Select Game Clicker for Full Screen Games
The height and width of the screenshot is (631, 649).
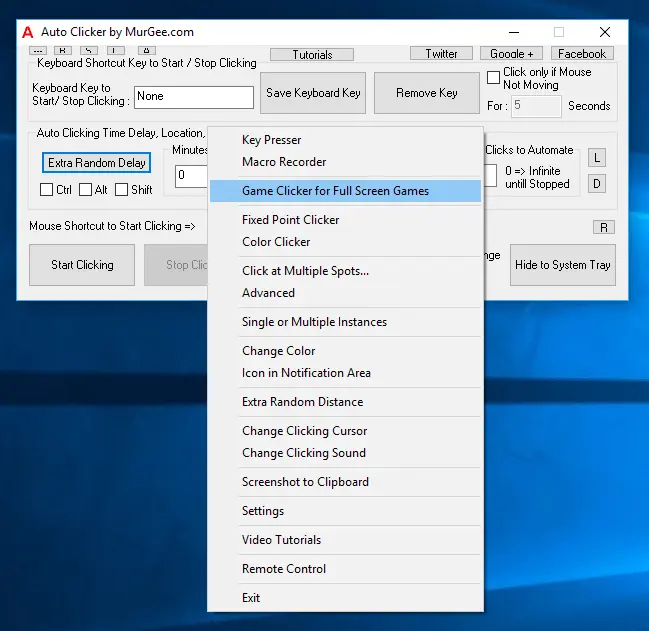pyautogui.click(x=335, y=191)
